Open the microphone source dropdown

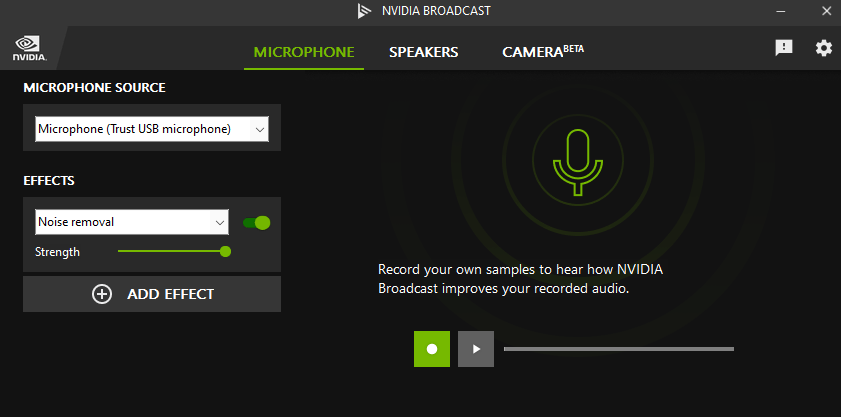click(152, 129)
